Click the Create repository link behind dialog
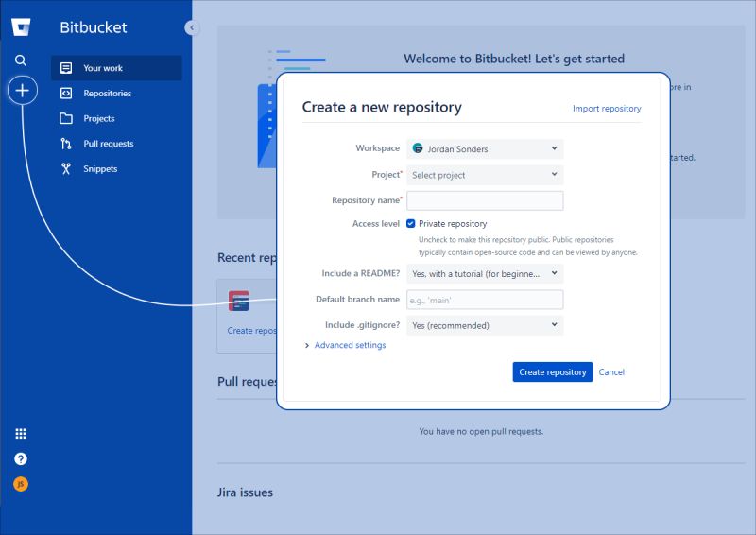This screenshot has width=756, height=535. point(251,331)
